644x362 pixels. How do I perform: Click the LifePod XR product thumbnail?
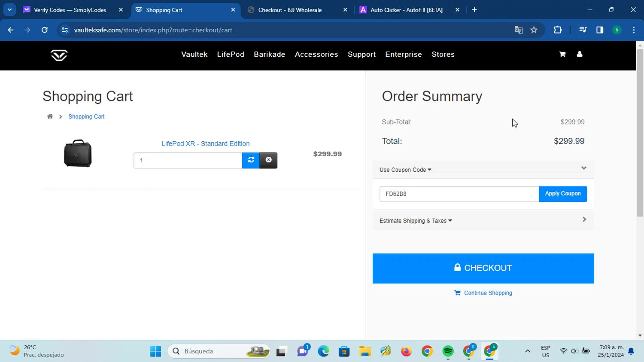(x=78, y=153)
